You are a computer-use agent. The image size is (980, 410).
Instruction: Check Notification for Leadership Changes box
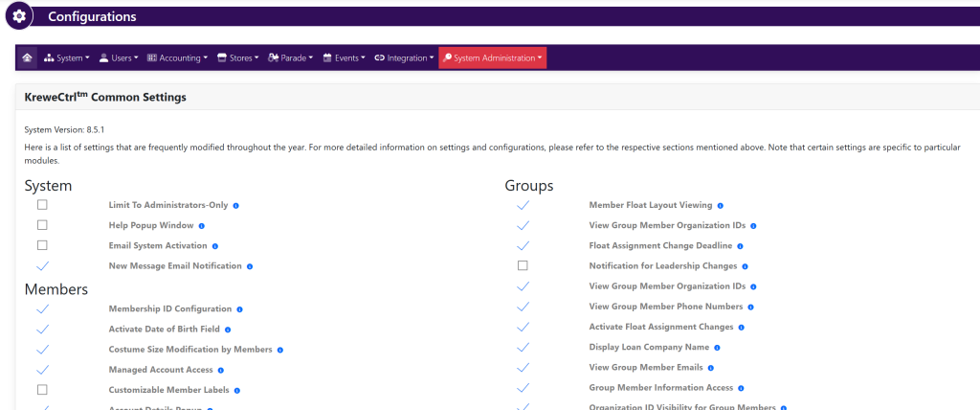(523, 265)
